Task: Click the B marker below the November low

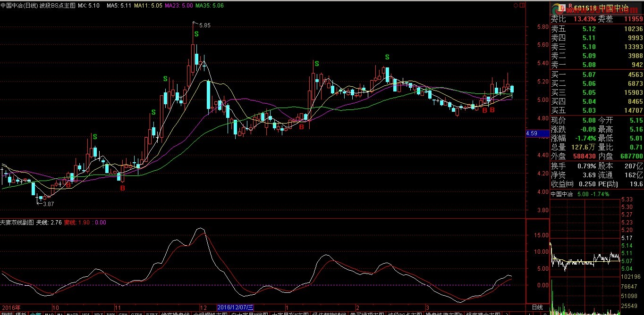Action: coord(122,188)
